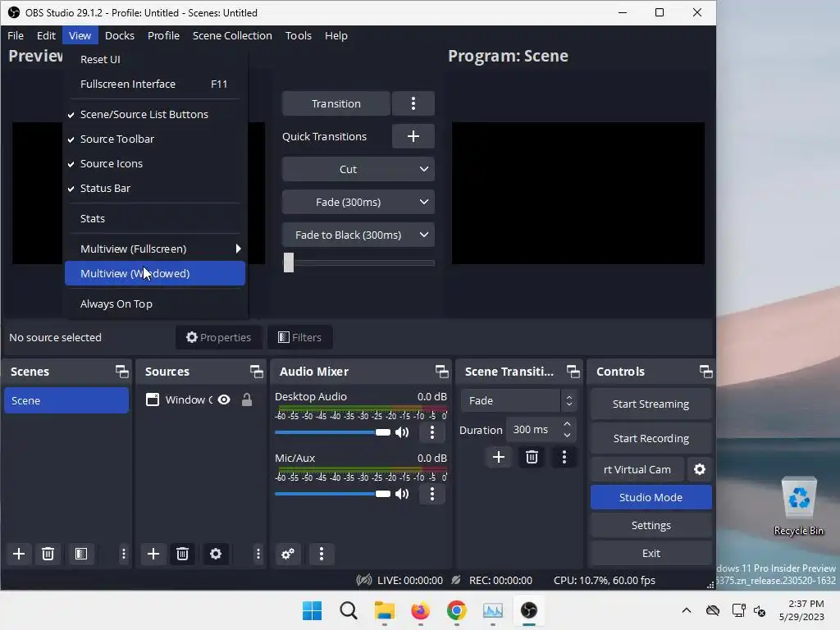Add a configurable scene transition
840x630 pixels.
tap(499, 457)
